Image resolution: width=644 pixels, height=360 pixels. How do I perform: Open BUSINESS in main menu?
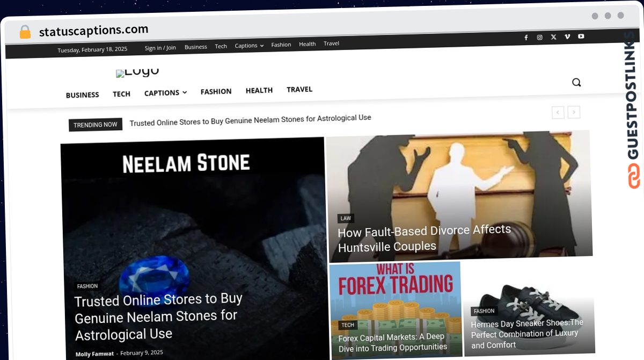point(82,95)
